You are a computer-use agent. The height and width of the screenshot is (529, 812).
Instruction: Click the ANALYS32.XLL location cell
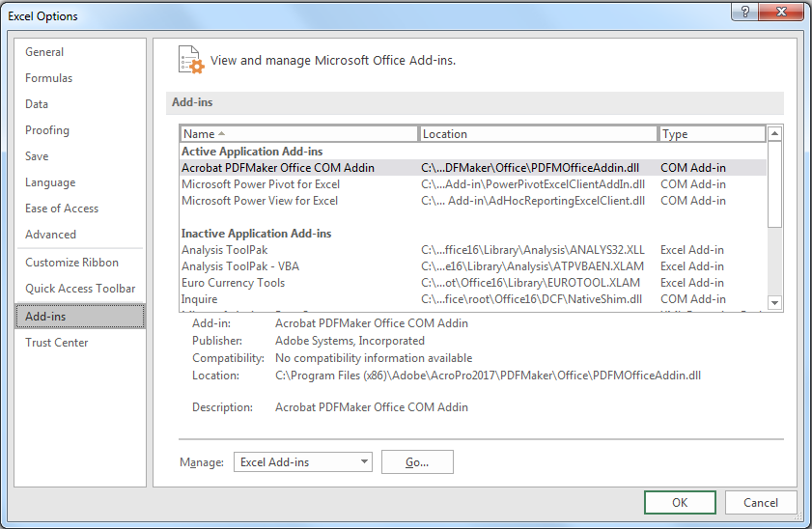[533, 250]
